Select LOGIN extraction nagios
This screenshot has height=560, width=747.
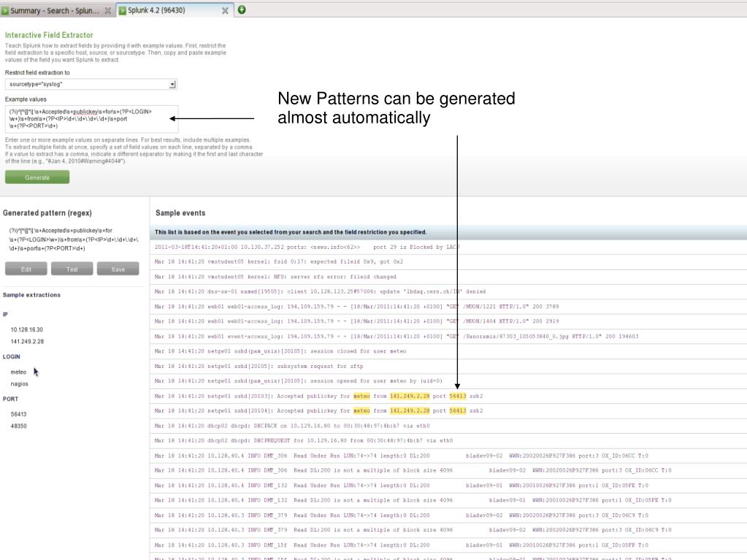[x=19, y=384]
